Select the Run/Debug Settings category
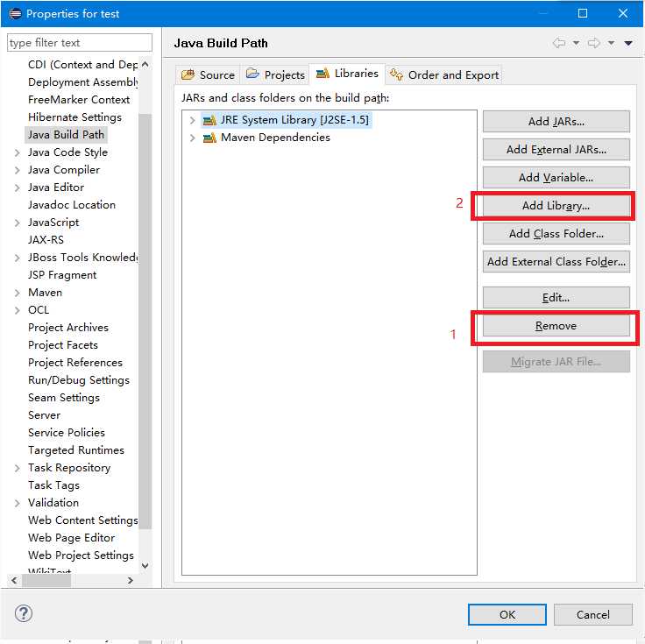Image resolution: width=645 pixels, height=644 pixels. [x=79, y=380]
